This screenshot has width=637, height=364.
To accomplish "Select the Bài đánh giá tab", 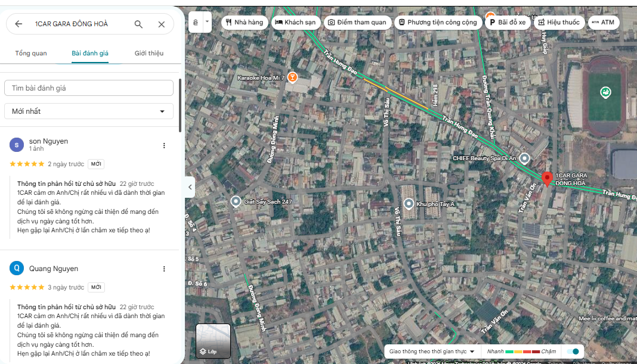I will tap(90, 53).
